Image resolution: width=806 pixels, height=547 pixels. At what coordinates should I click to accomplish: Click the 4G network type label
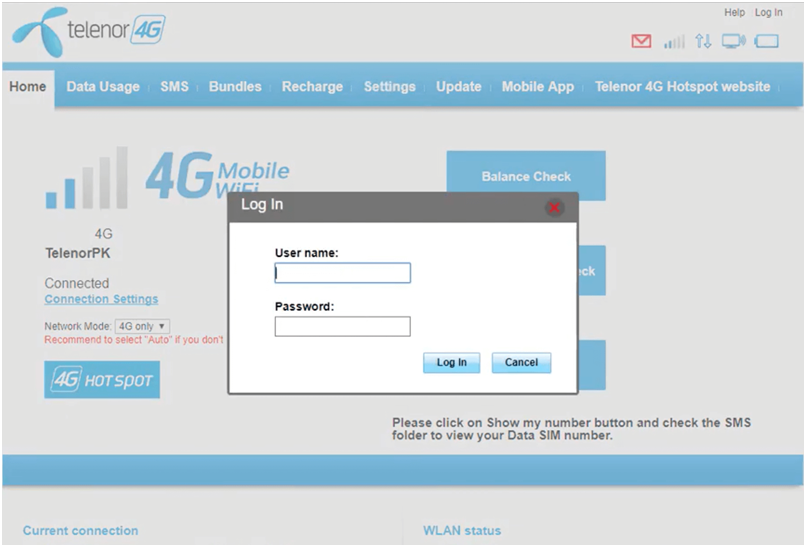pos(103,234)
